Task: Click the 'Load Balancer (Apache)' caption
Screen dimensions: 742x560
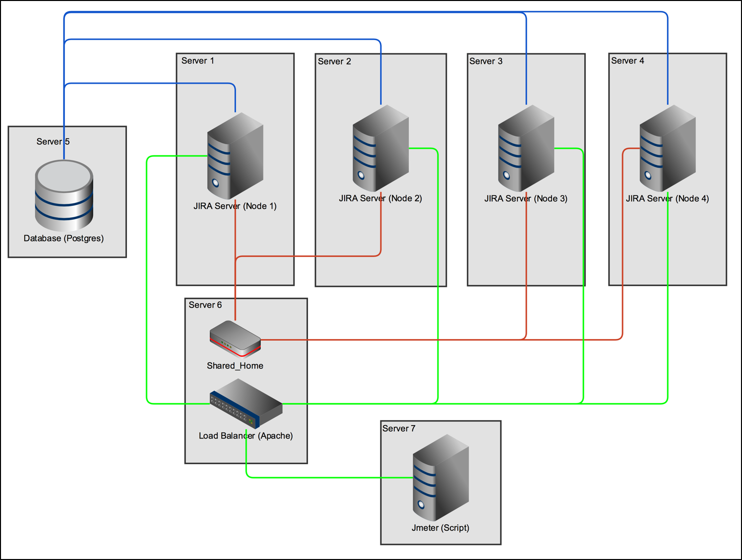Action: tap(246, 436)
